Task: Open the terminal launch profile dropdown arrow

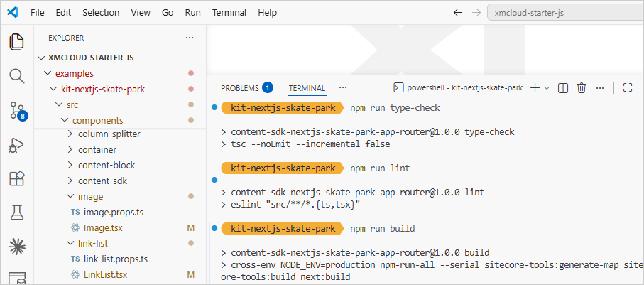Action: point(547,87)
